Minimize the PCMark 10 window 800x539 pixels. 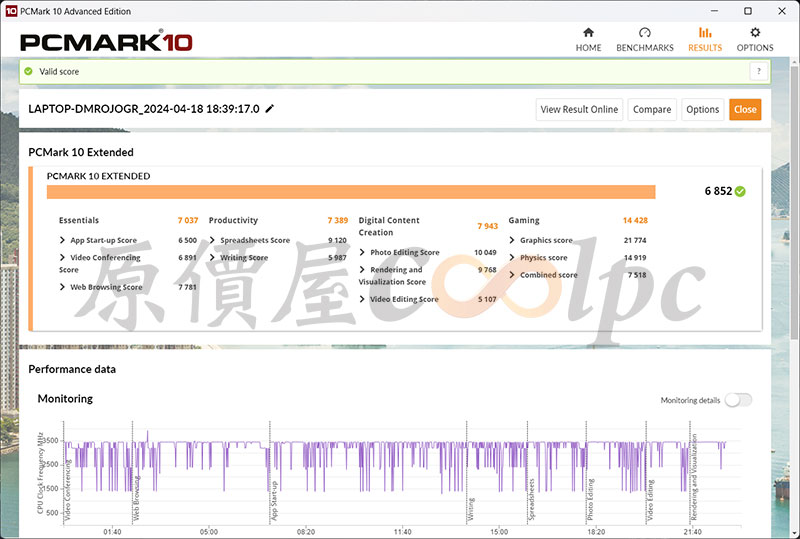(x=714, y=11)
